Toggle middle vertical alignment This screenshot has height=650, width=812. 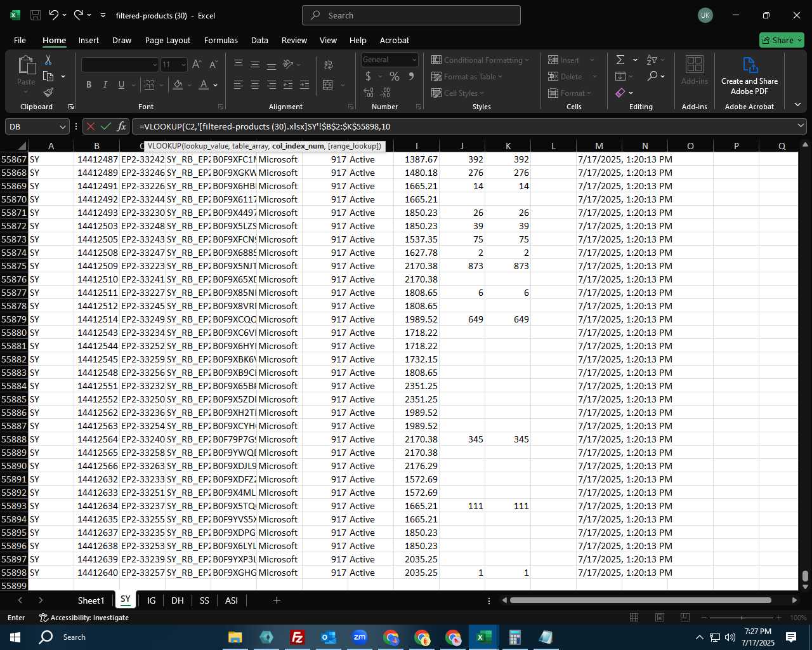coord(255,65)
